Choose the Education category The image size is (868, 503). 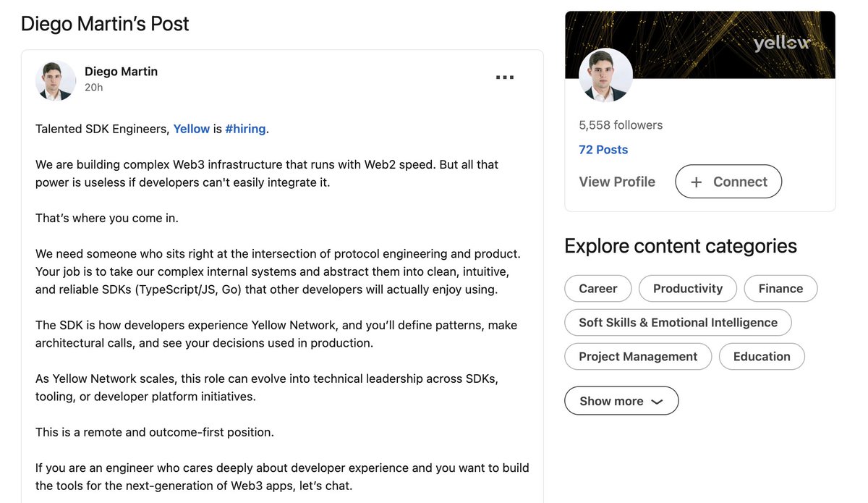coord(762,356)
